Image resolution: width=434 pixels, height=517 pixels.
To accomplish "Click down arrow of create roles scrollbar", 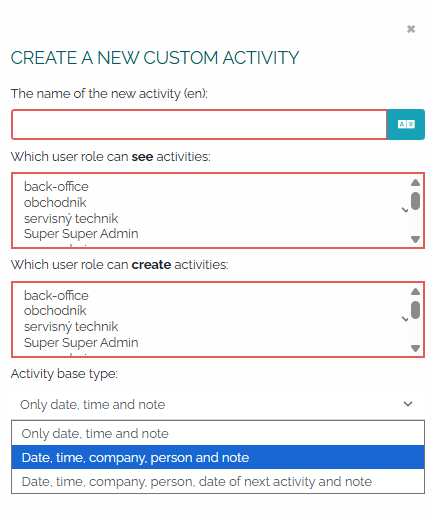I will point(415,348).
